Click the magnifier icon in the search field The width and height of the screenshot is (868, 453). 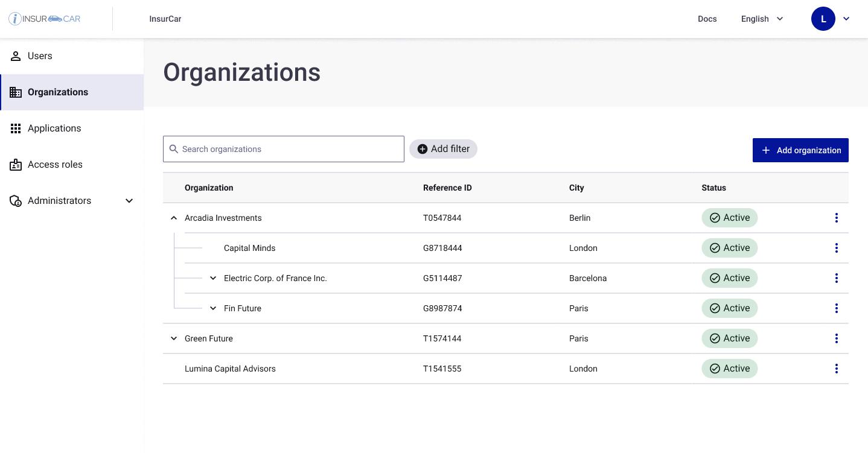[x=174, y=148]
